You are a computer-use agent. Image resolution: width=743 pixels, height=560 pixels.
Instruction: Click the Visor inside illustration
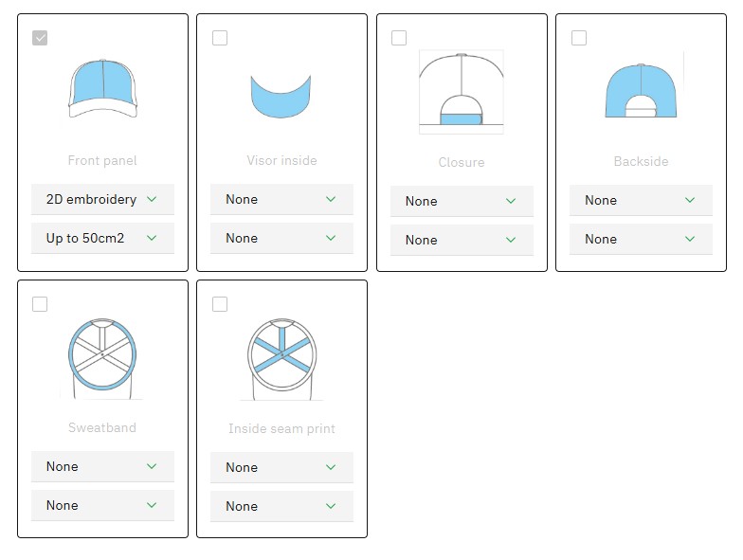pyautogui.click(x=281, y=95)
